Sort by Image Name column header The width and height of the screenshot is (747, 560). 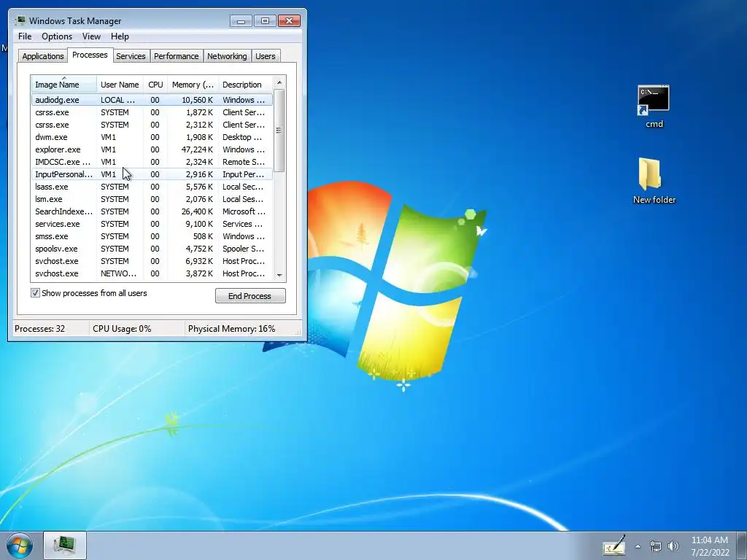coord(64,84)
